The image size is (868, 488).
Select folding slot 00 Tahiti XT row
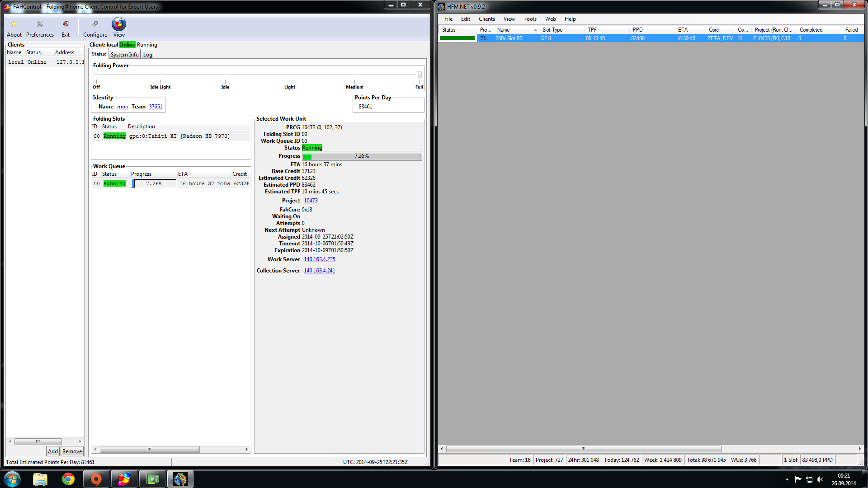pyautogui.click(x=171, y=136)
